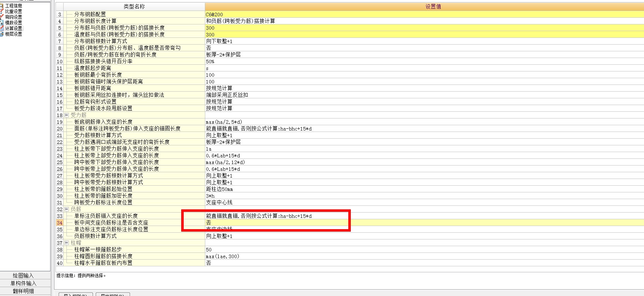Open 向上取整+1 value for 跨中板带受力筋根数计算方式
The height and width of the screenshot is (296, 644).
click(424, 182)
